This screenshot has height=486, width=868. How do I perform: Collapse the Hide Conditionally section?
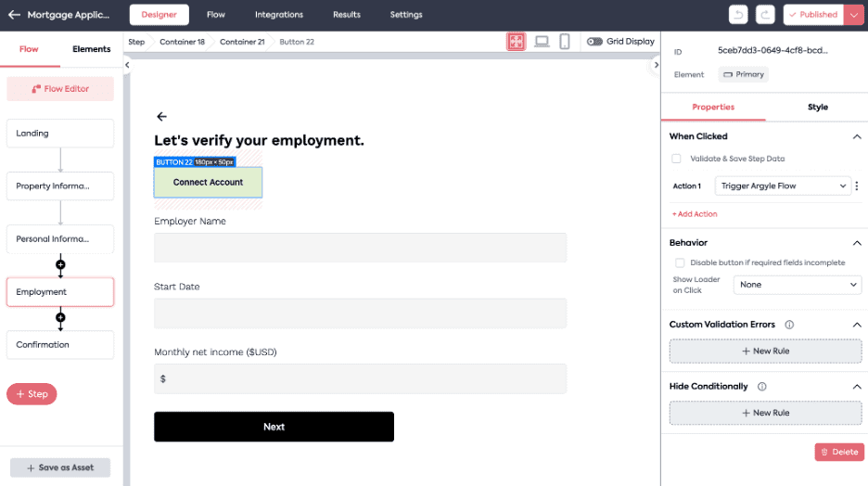(x=857, y=387)
